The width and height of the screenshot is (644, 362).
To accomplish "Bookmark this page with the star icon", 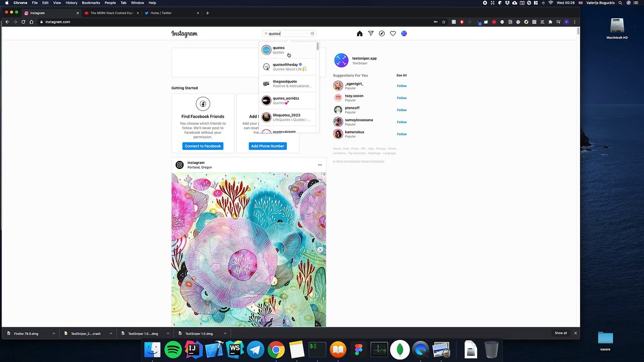I will point(443,22).
